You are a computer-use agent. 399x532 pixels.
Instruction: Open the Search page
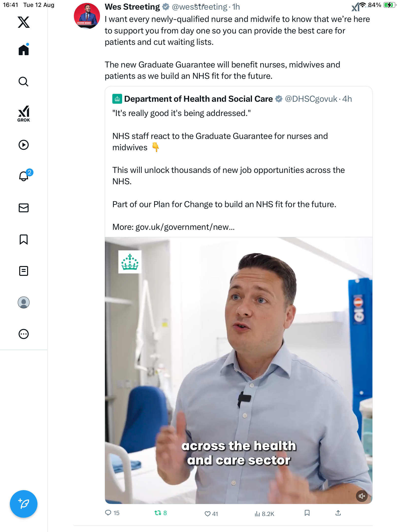24,82
